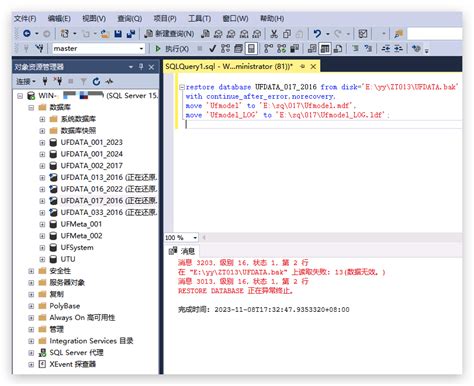Click Connect Object Explorer plug icon

[45, 81]
